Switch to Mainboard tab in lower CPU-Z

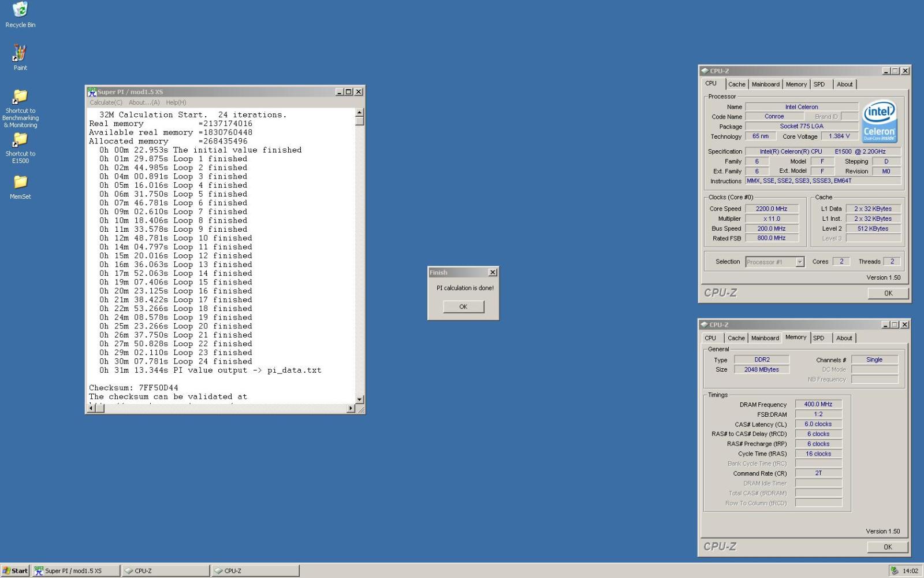tap(765, 338)
